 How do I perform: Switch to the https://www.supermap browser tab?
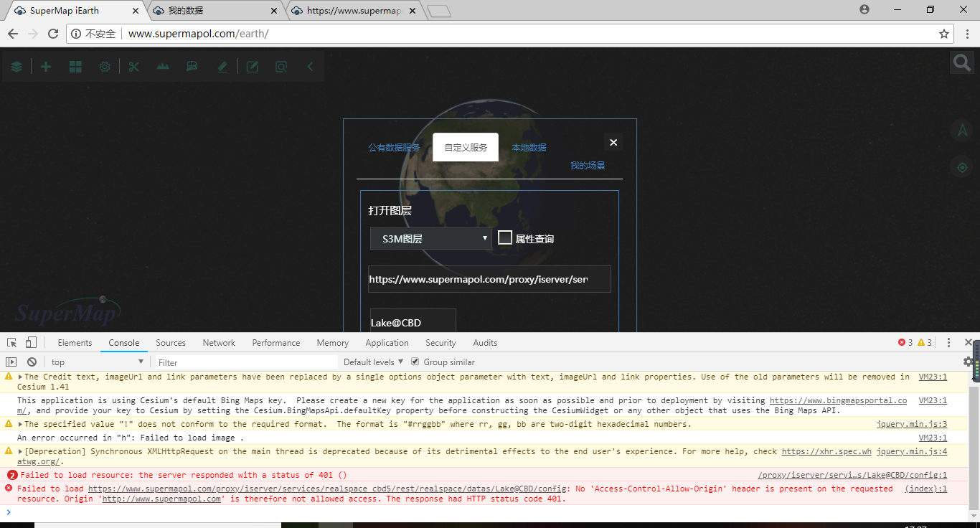click(x=354, y=11)
